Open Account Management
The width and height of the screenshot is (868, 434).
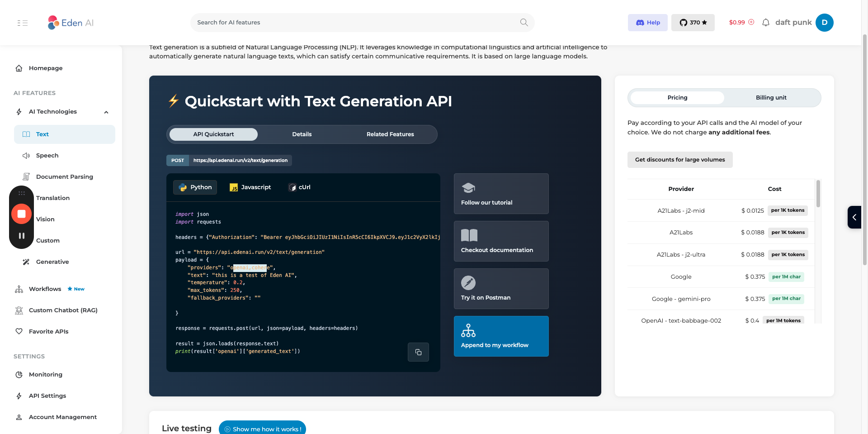[62, 417]
